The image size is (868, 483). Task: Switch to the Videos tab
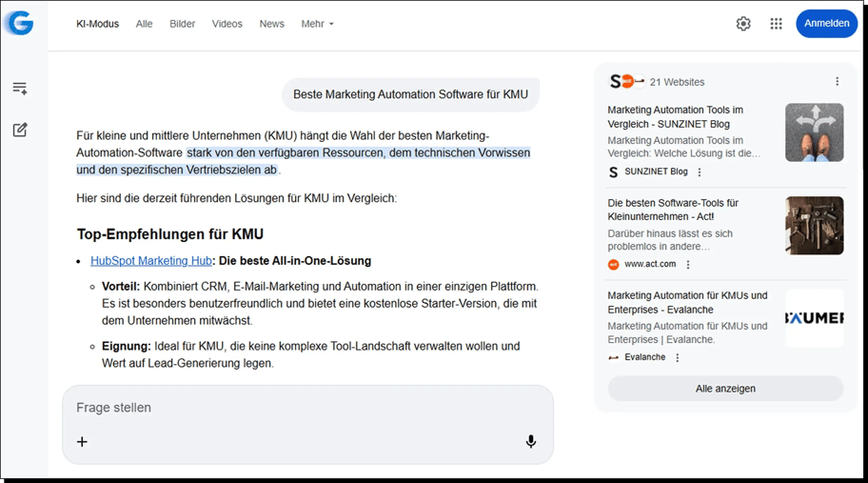227,24
